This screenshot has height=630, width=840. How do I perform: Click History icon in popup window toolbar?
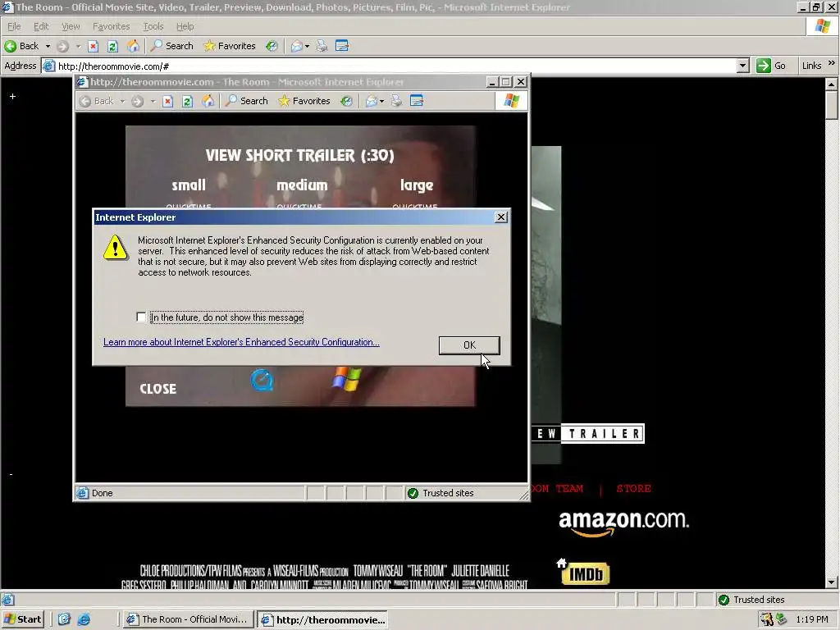pos(347,101)
